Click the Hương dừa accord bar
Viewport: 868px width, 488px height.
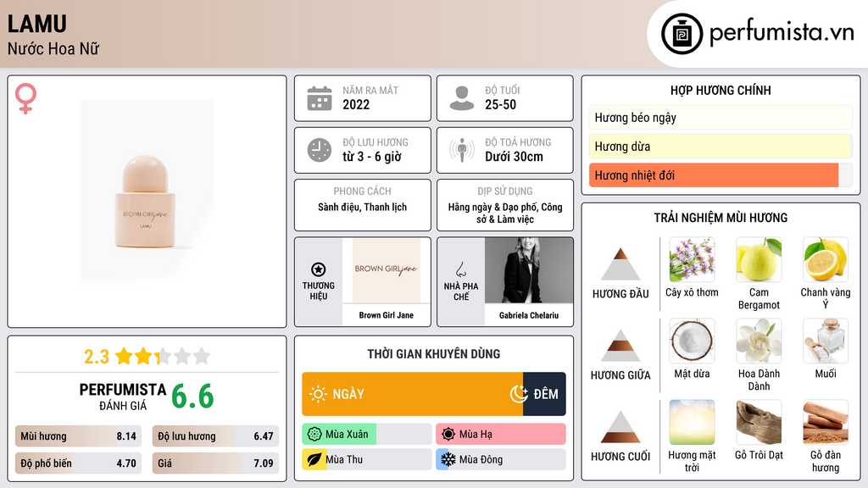click(x=721, y=147)
